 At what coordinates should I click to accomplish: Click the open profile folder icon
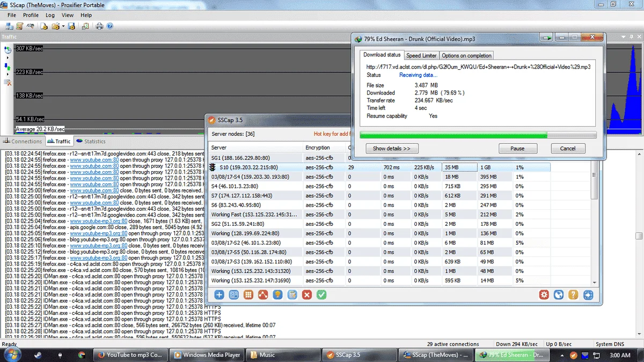pos(55,26)
